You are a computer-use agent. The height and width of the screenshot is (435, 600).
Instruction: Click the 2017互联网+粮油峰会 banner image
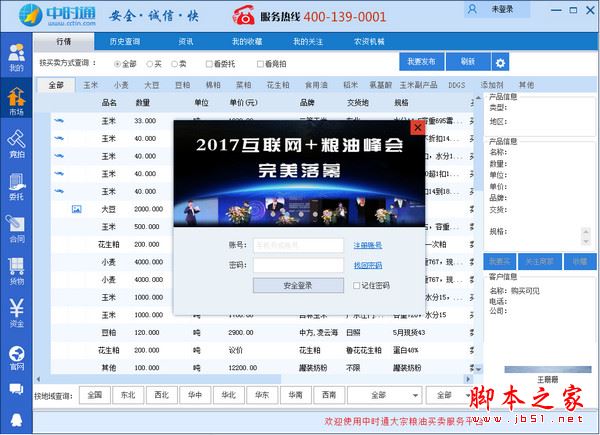point(299,174)
